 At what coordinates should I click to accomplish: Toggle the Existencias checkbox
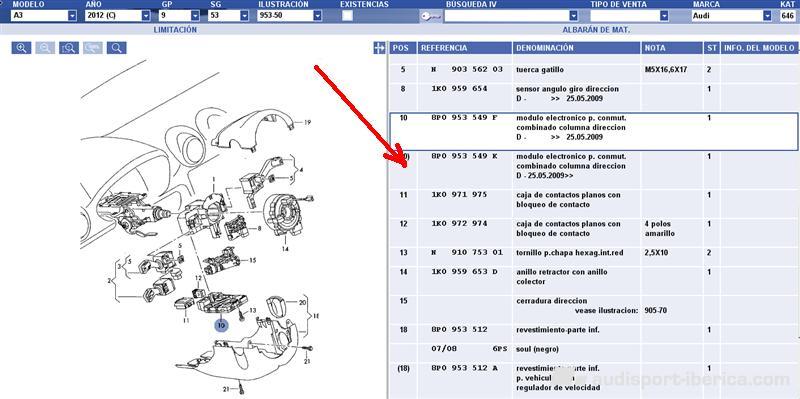[x=347, y=16]
